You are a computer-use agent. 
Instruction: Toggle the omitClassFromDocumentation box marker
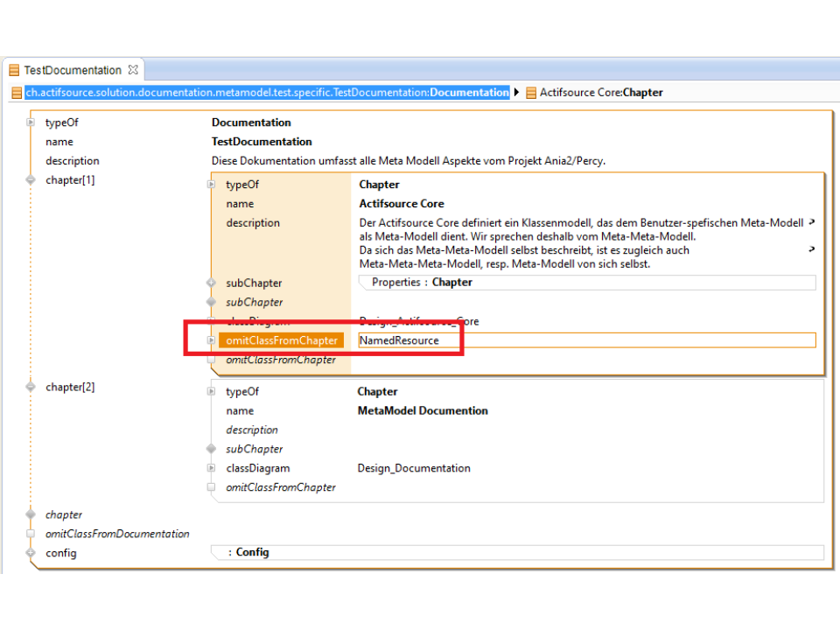31,534
